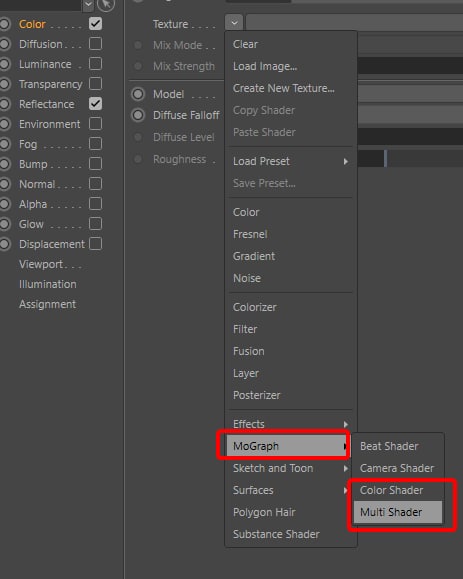463x579 pixels.
Task: Open the Illumination settings page
Action: 48,284
